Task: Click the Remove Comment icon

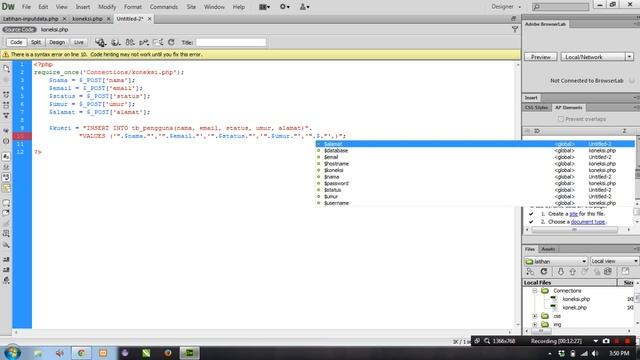Action: [6, 213]
